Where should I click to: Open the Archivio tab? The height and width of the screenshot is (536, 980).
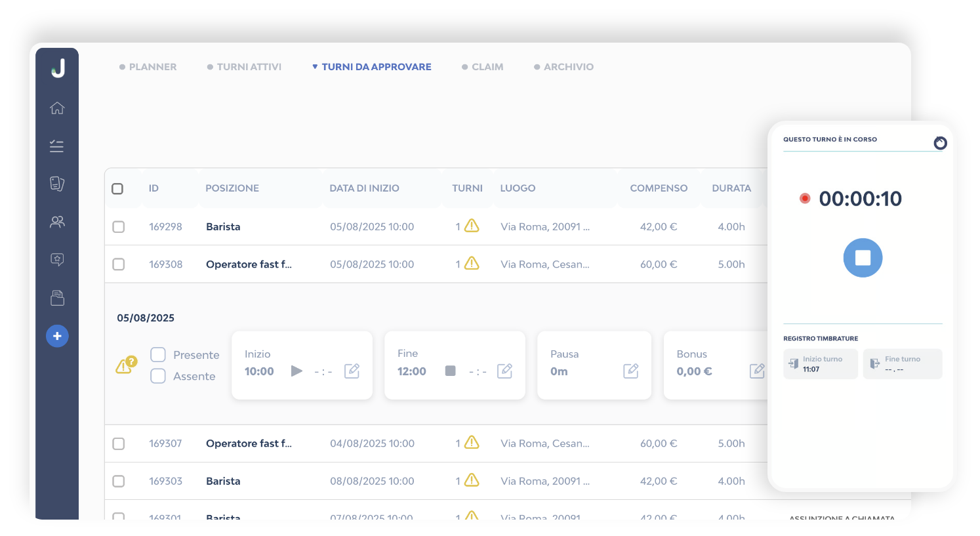(563, 67)
